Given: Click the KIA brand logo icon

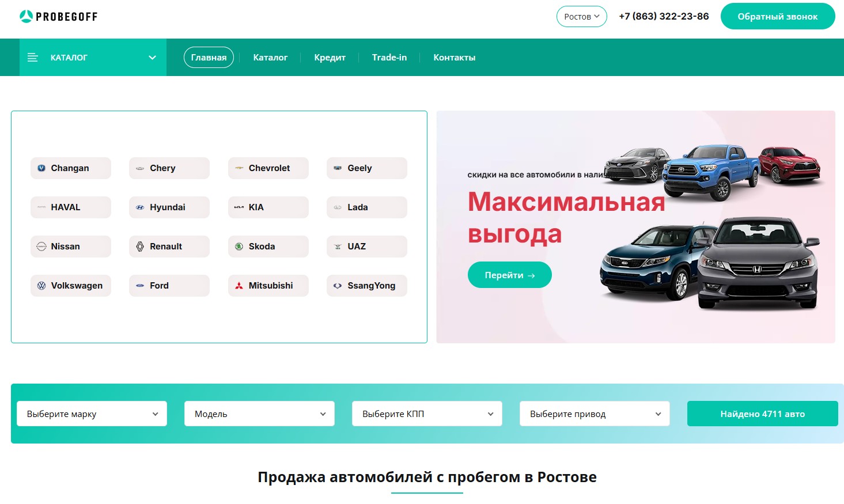Looking at the screenshot, I should pyautogui.click(x=239, y=207).
